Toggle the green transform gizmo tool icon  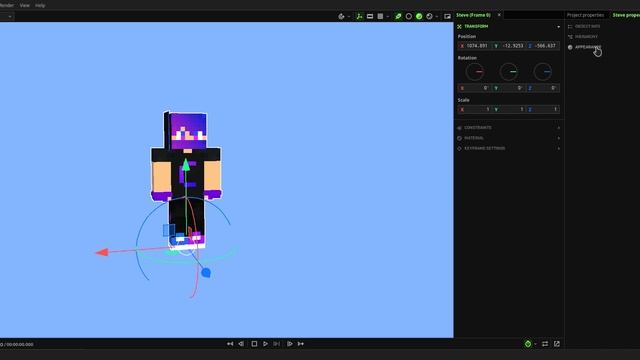coord(359,16)
